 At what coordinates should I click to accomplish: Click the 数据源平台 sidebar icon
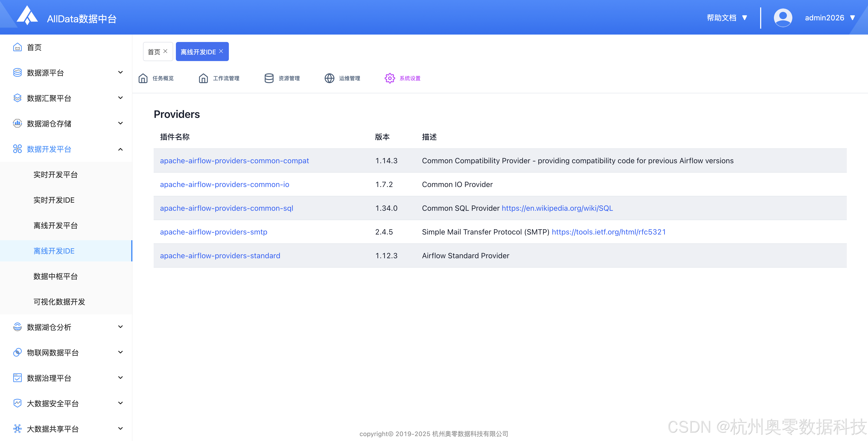pos(17,73)
